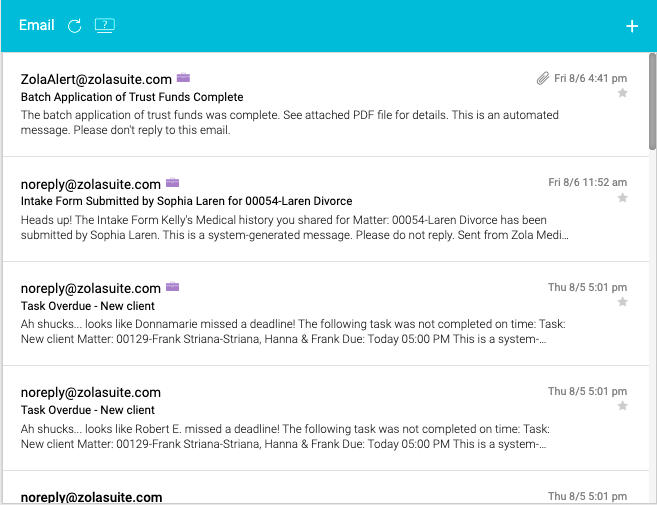Star the Donnamarie Task Overdue email
Screen dimensions: 657x505
[x=622, y=302]
